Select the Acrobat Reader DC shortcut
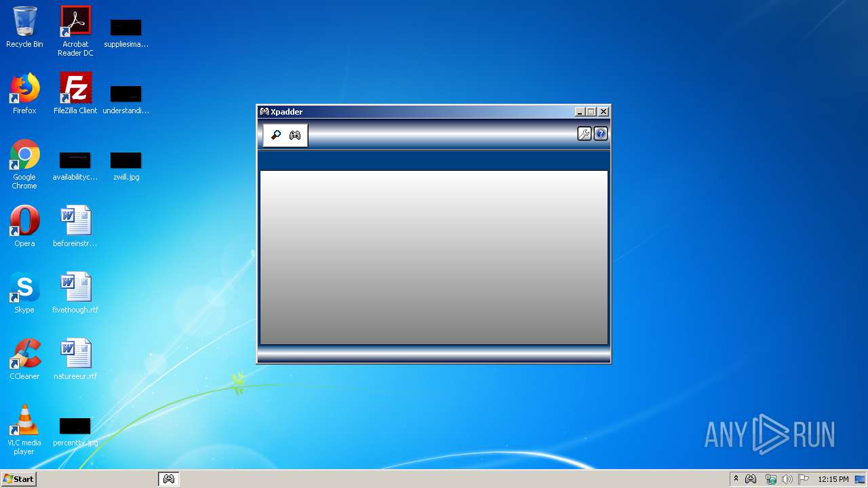The image size is (868, 488). point(75,31)
